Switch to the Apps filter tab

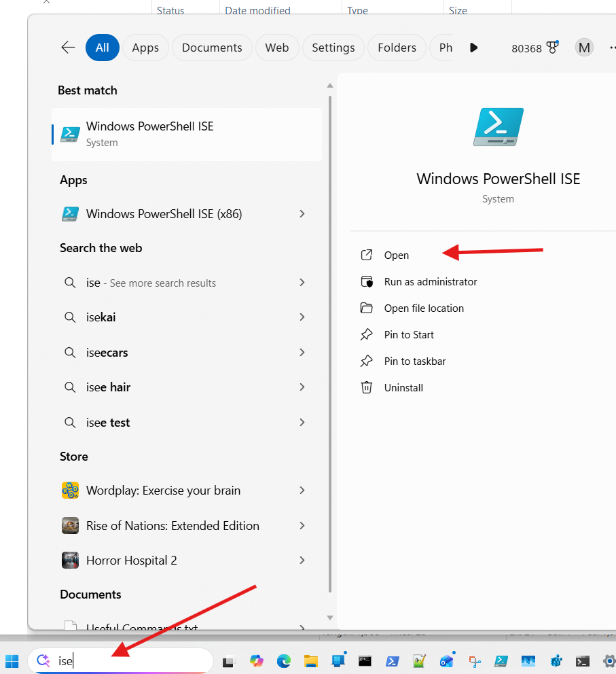point(145,48)
